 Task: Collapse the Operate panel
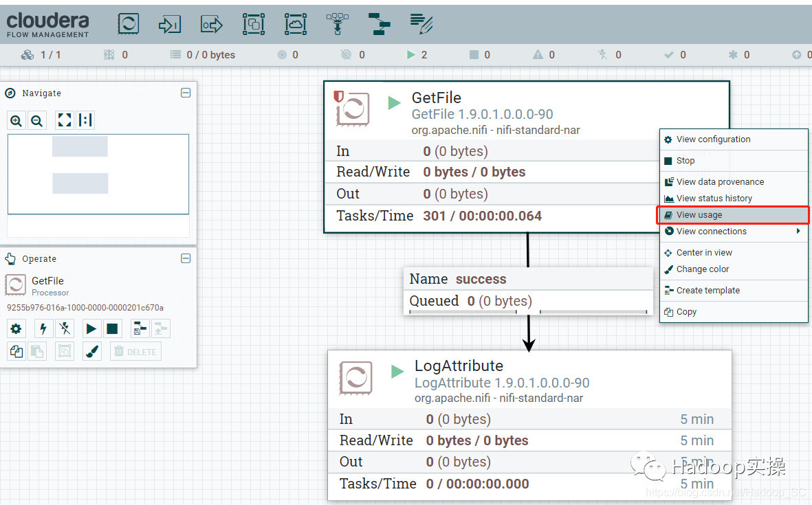(186, 258)
